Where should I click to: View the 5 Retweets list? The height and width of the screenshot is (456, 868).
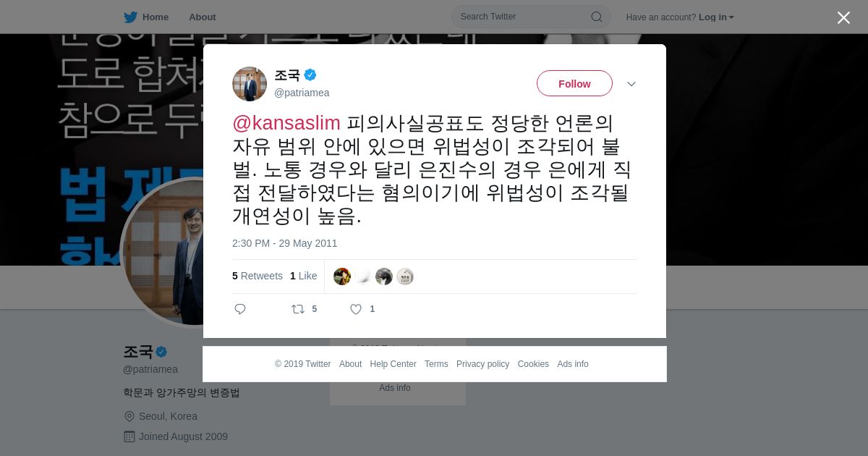point(258,276)
